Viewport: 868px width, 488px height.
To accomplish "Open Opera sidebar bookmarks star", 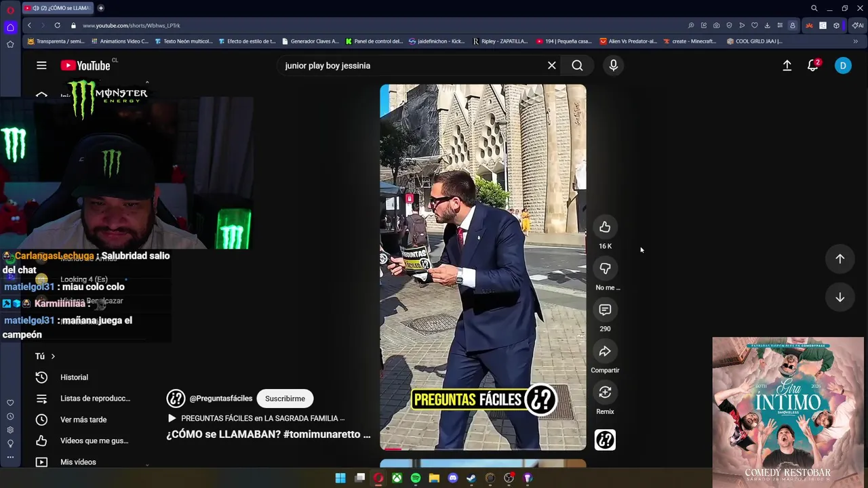I will (x=10, y=44).
